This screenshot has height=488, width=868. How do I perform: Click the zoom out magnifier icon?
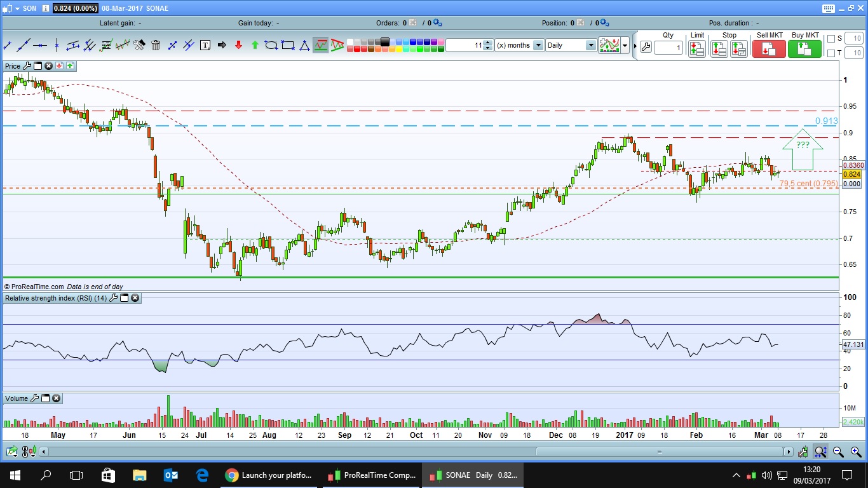[x=838, y=452]
